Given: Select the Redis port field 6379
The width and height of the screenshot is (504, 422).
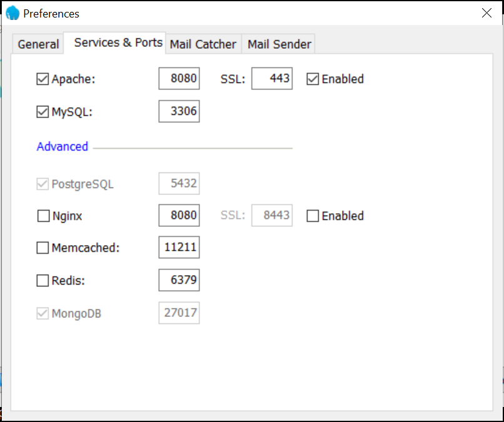Looking at the screenshot, I should [x=179, y=280].
